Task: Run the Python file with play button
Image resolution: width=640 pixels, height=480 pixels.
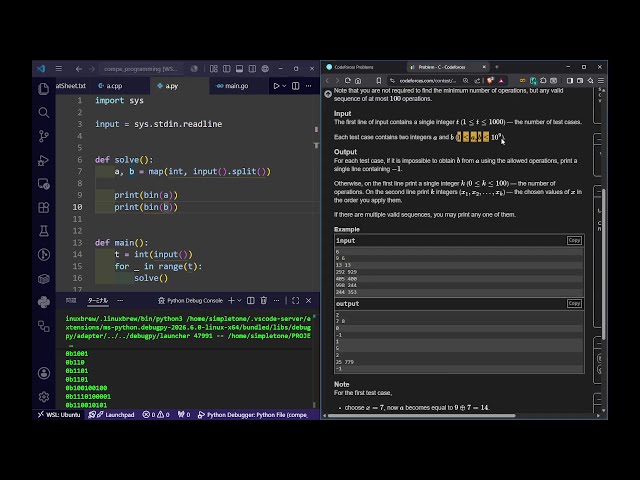Action: pyautogui.click(x=276, y=86)
